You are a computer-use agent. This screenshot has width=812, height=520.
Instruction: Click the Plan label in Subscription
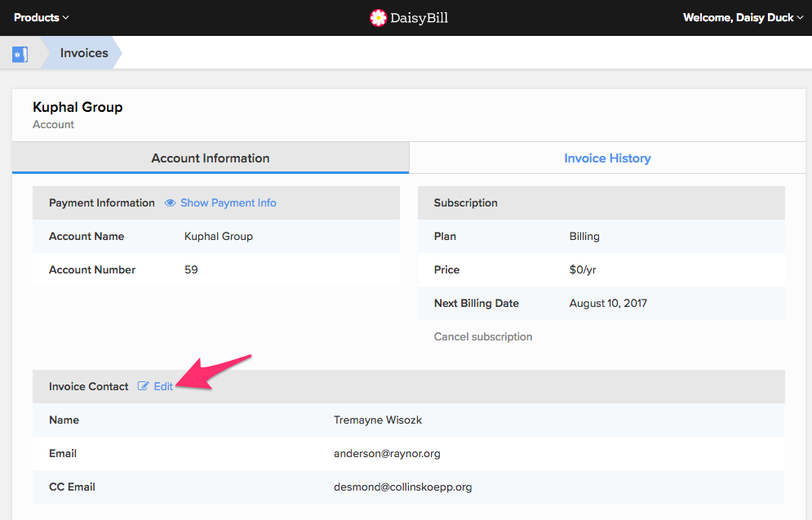coord(445,236)
